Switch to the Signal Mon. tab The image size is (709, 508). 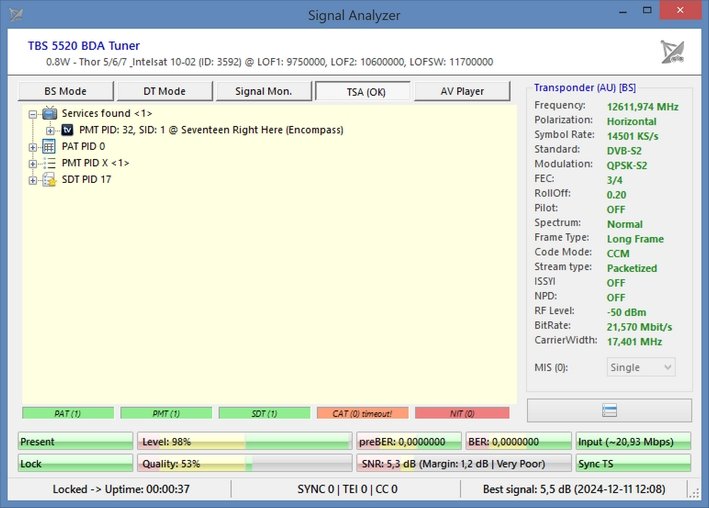[263, 91]
